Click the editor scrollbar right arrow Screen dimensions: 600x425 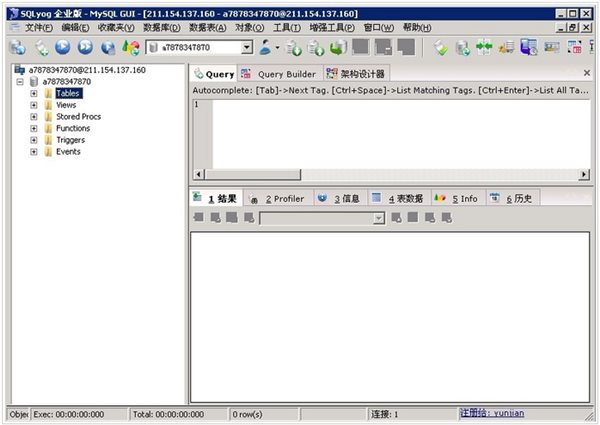pyautogui.click(x=584, y=174)
